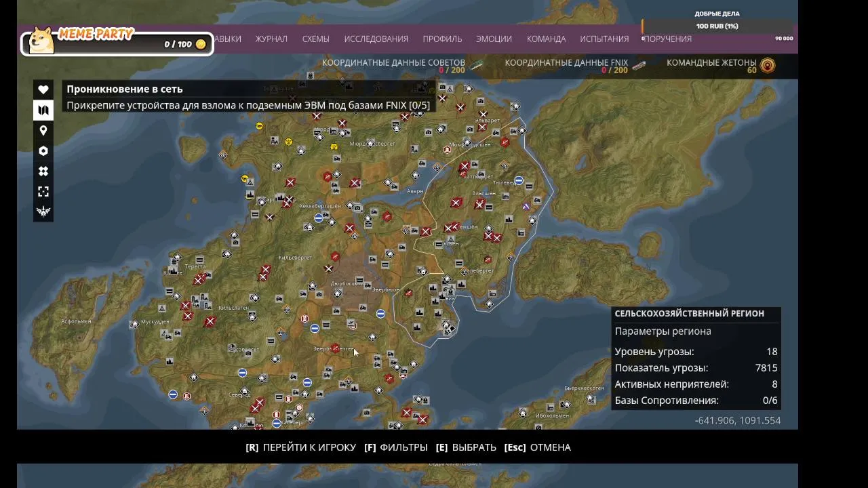The image size is (868, 488).
Task: Click the 0 / 100 coin progress bar
Action: [x=118, y=45]
